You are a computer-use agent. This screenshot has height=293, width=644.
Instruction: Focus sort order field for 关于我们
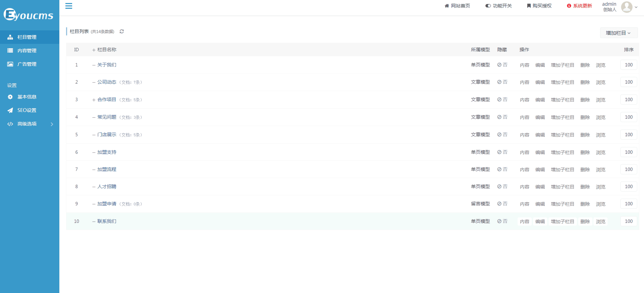628,65
